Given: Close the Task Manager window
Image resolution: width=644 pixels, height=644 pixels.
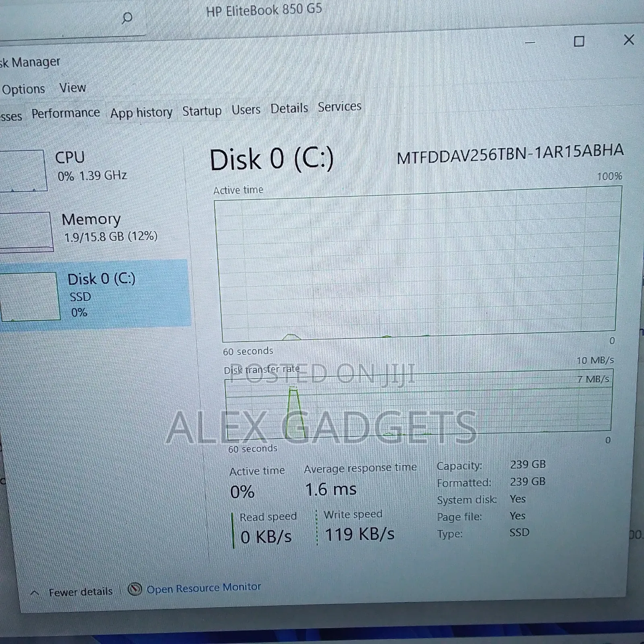Looking at the screenshot, I should click(629, 40).
